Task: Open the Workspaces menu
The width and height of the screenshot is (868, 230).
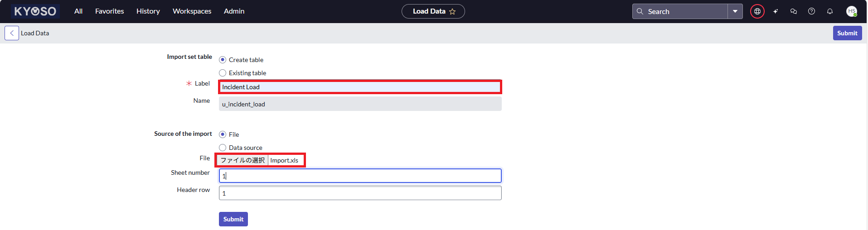Action: click(192, 11)
